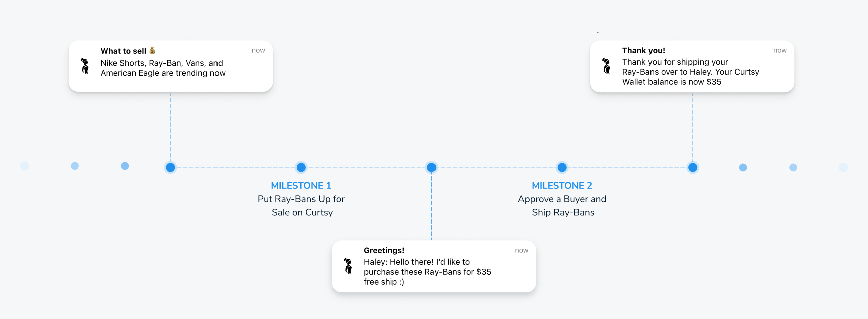
Task: Open the 'What to sell' notification title
Action: pyautogui.click(x=123, y=51)
